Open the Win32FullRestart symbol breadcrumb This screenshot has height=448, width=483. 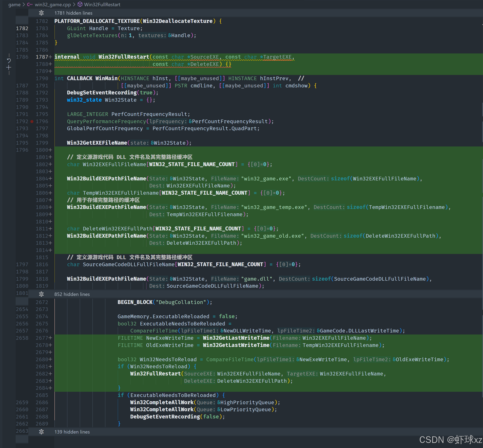tap(102, 4)
